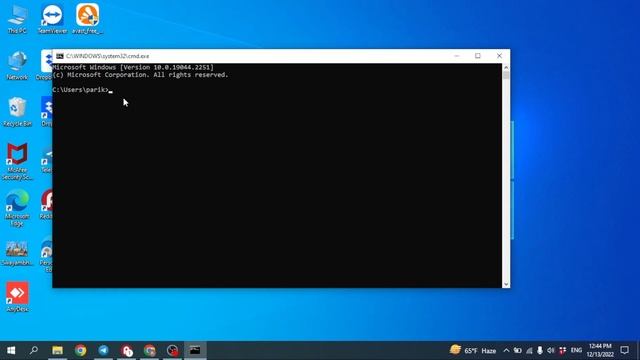Screen dimensions: 640x360
Task: Maximize the cmd.exe window
Action: coord(478,56)
